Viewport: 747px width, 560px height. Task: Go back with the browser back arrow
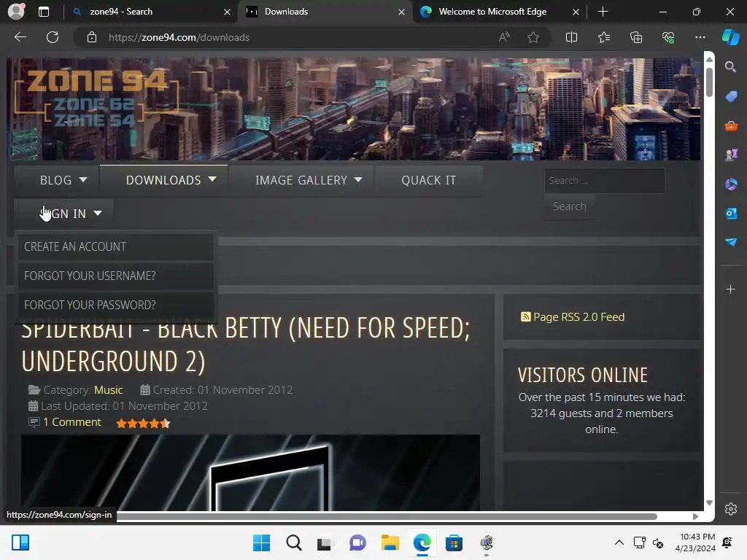coord(20,37)
